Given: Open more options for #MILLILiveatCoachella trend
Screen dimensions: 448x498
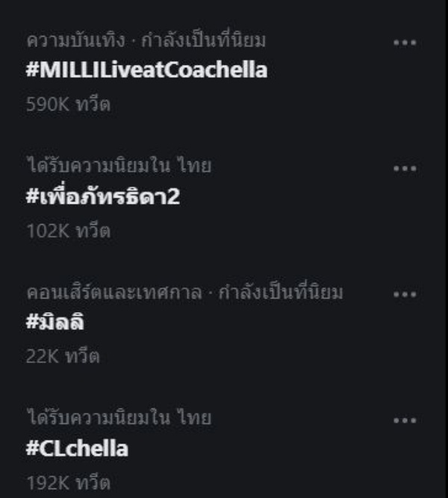Looking at the screenshot, I should 404,43.
